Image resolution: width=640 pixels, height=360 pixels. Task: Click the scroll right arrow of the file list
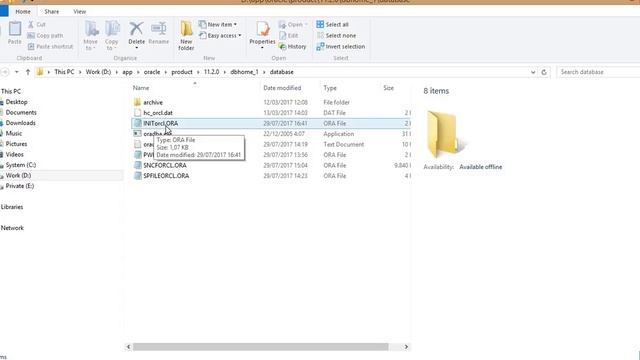coord(406,347)
